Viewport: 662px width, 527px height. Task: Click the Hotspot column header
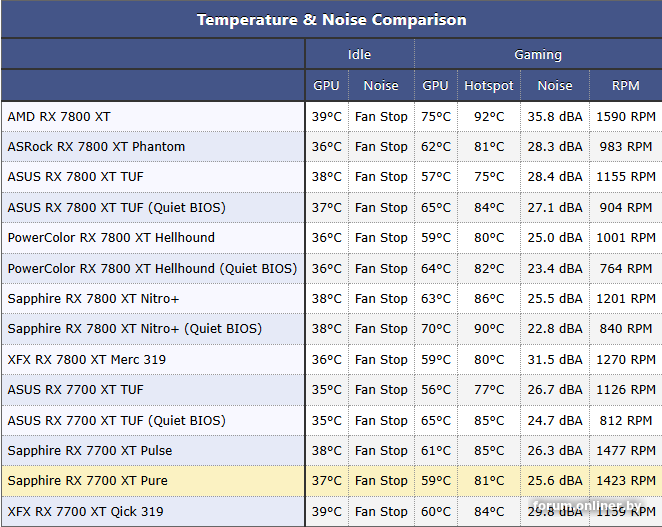coord(489,86)
